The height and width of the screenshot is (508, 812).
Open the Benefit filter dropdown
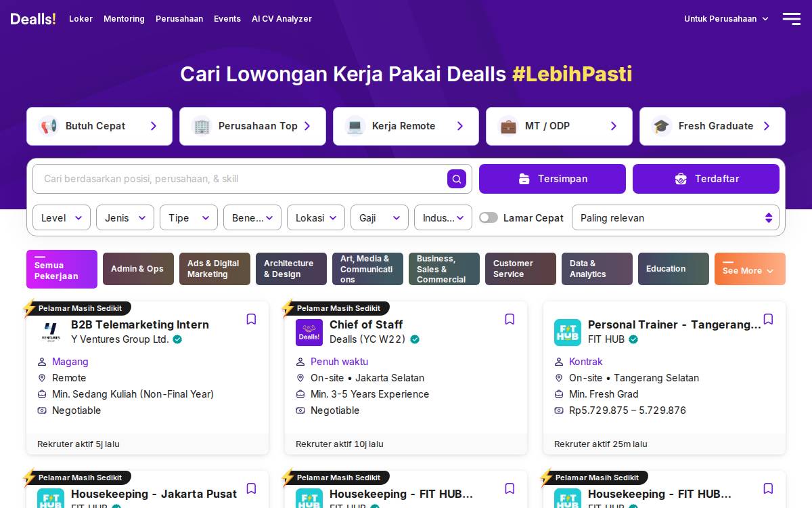(x=252, y=217)
